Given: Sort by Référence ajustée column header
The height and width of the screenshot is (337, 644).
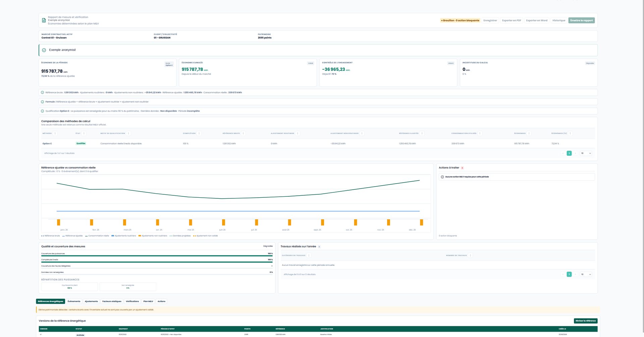Looking at the screenshot, I should pyautogui.click(x=422, y=134).
